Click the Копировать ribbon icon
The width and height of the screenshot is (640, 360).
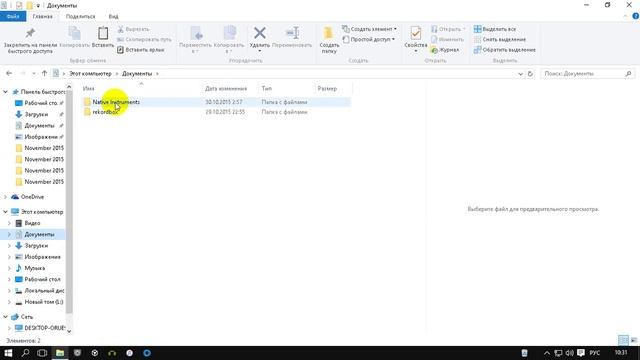click(x=74, y=33)
